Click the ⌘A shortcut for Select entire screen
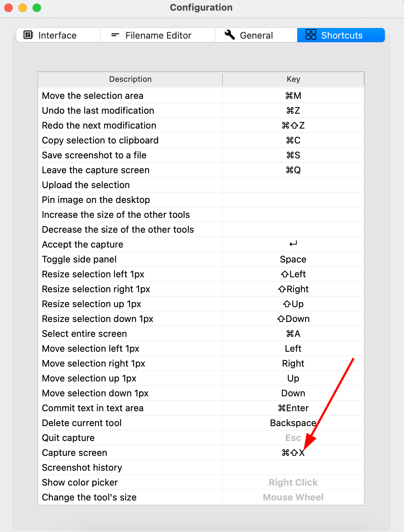Viewport: 404px width, 532px height. point(293,333)
